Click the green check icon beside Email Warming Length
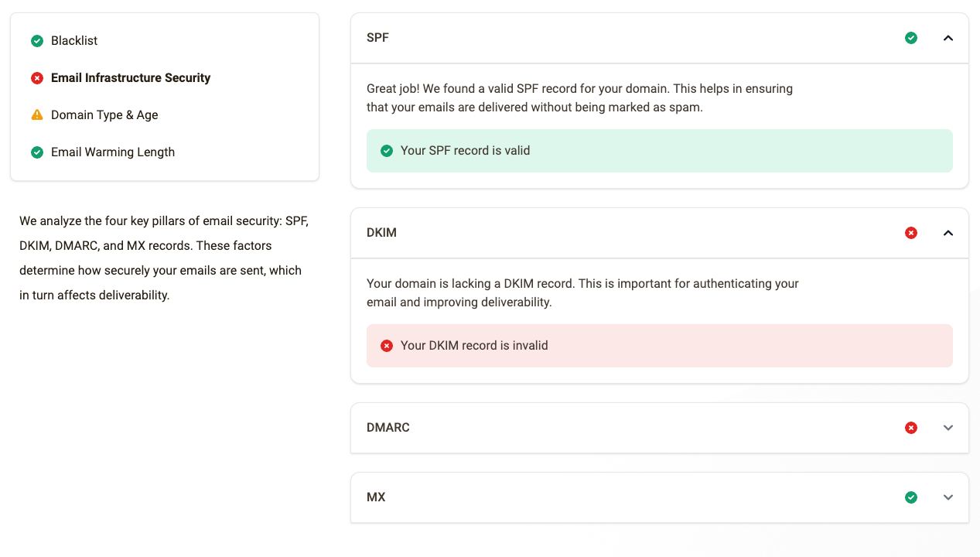 tap(37, 152)
